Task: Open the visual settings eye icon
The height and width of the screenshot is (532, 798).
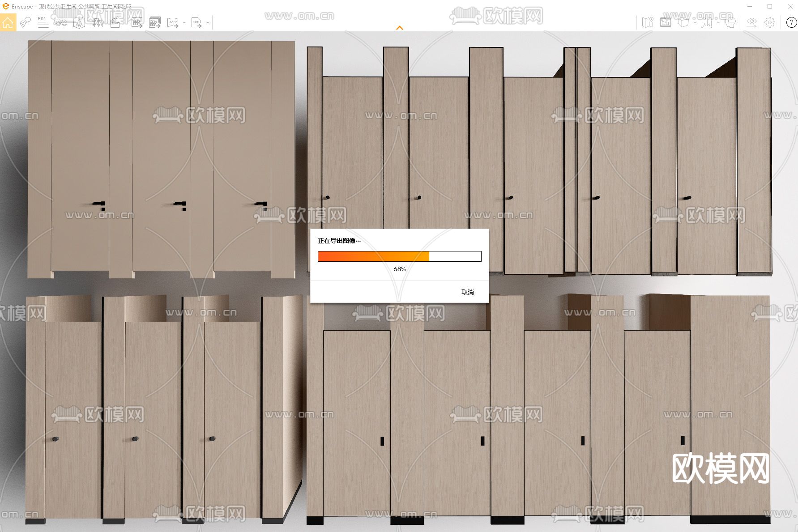Action: coord(752,22)
